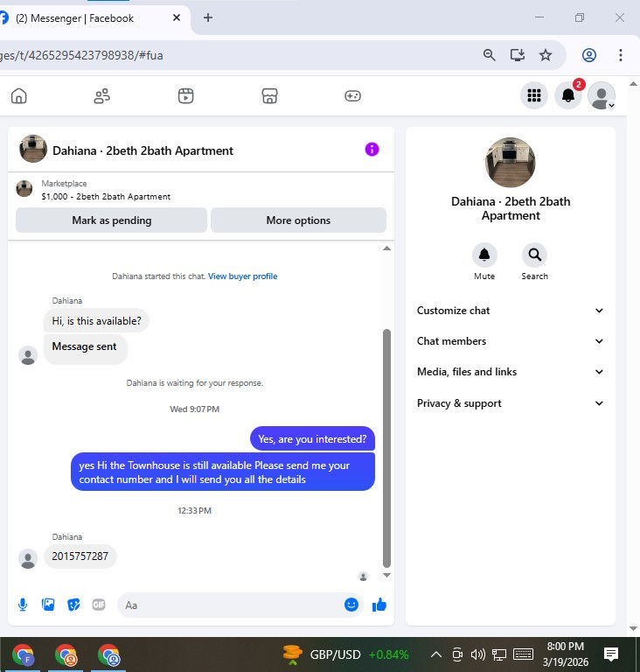This screenshot has height=672, width=640.
Task: Click the touch keyboard tray icon
Action: click(x=523, y=654)
